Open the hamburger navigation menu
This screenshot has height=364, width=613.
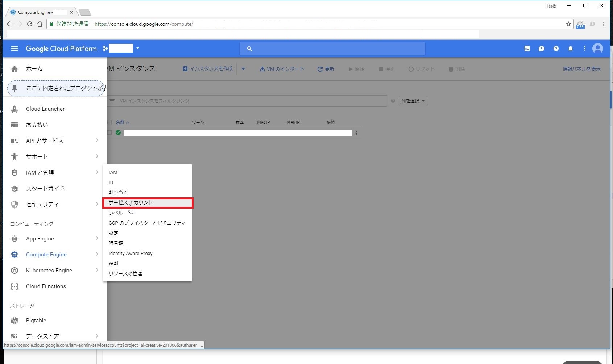[x=15, y=49]
